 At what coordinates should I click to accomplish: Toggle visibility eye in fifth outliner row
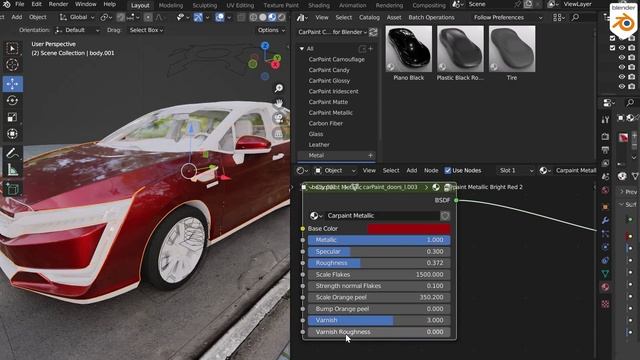tap(622, 77)
